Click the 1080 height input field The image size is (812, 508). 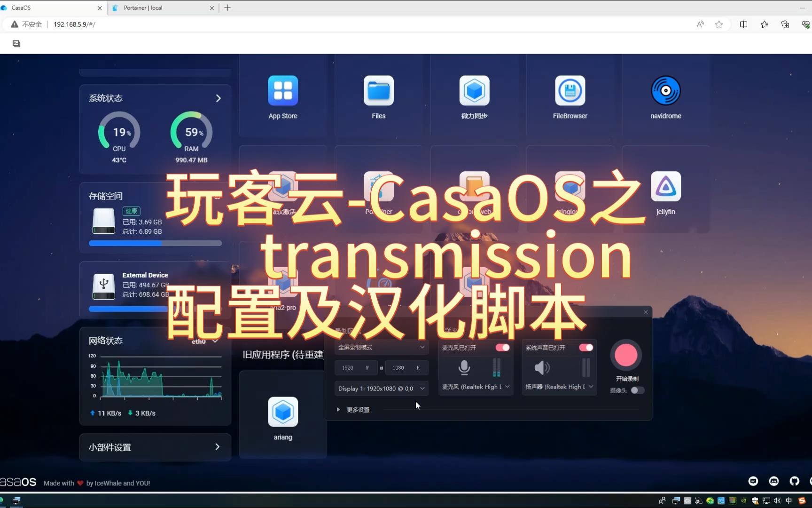point(407,368)
